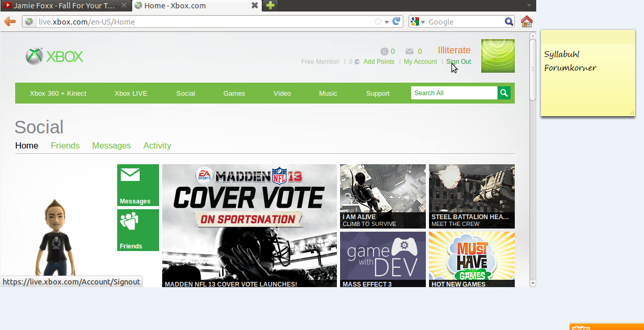
Task: Open the Skype notification at screen bottom
Action: point(606,327)
